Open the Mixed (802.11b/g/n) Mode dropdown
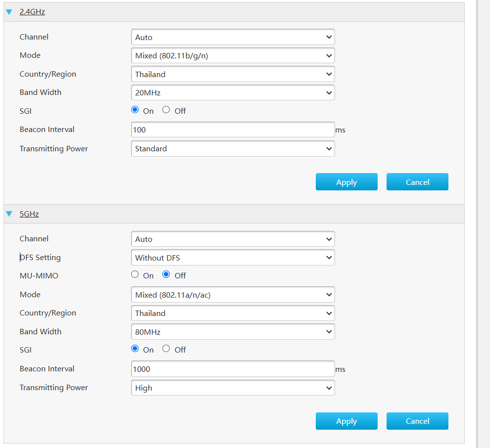This screenshot has height=448, width=490. coord(233,55)
